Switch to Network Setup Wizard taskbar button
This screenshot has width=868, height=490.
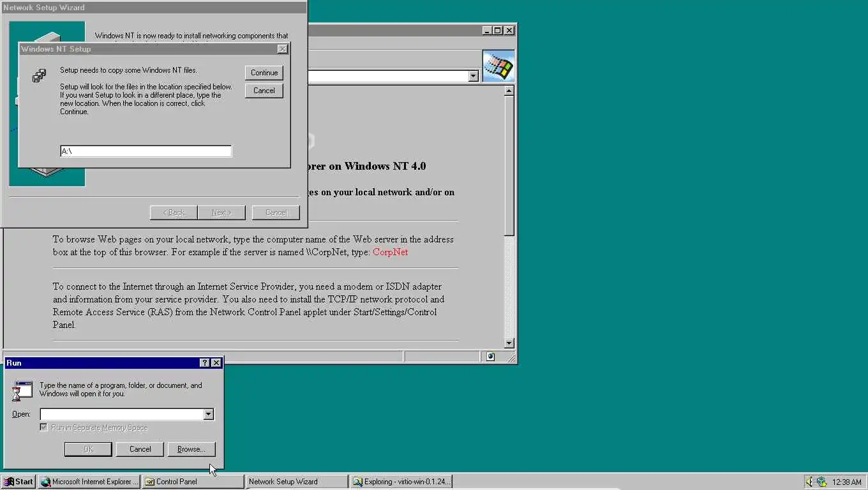[x=297, y=482]
